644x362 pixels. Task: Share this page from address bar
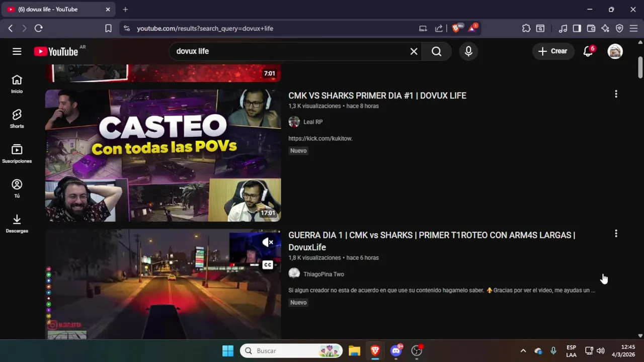[x=439, y=29]
